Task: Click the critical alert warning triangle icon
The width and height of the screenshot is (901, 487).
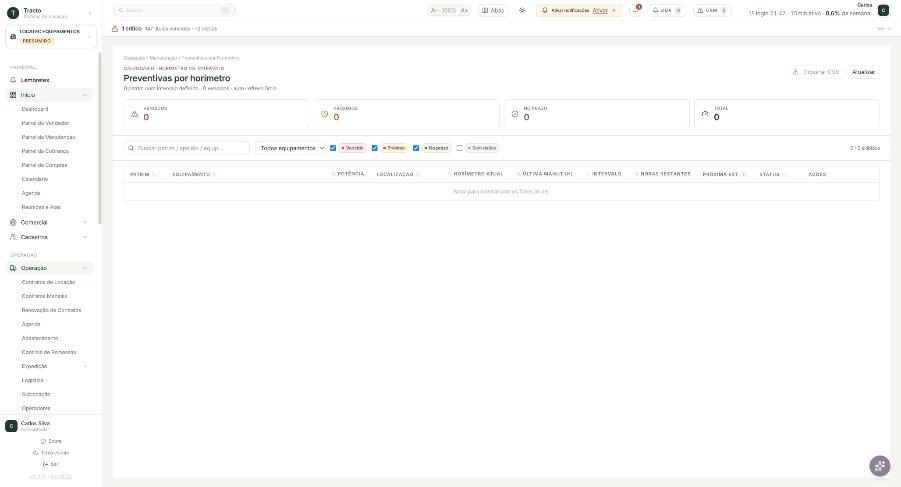Action: (x=115, y=29)
